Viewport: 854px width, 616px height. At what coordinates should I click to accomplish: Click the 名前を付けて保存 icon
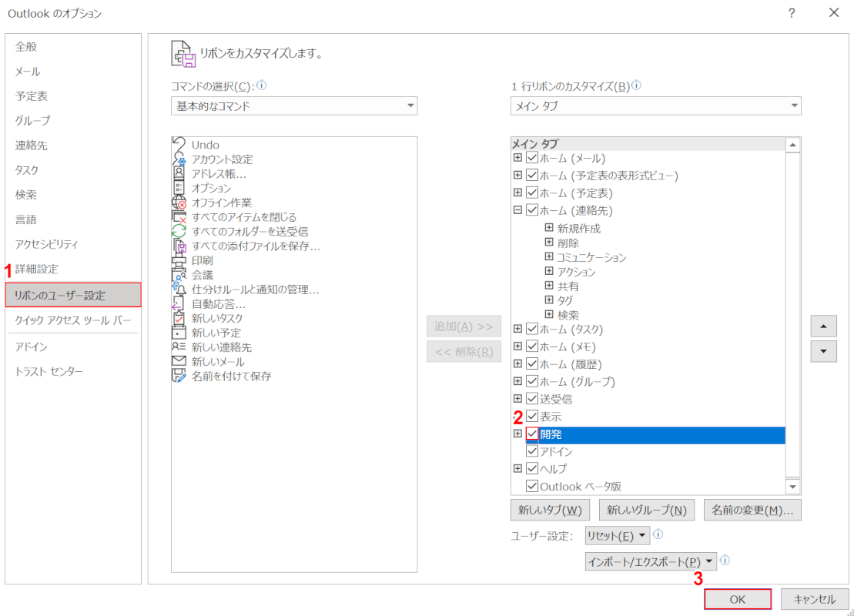point(179,376)
